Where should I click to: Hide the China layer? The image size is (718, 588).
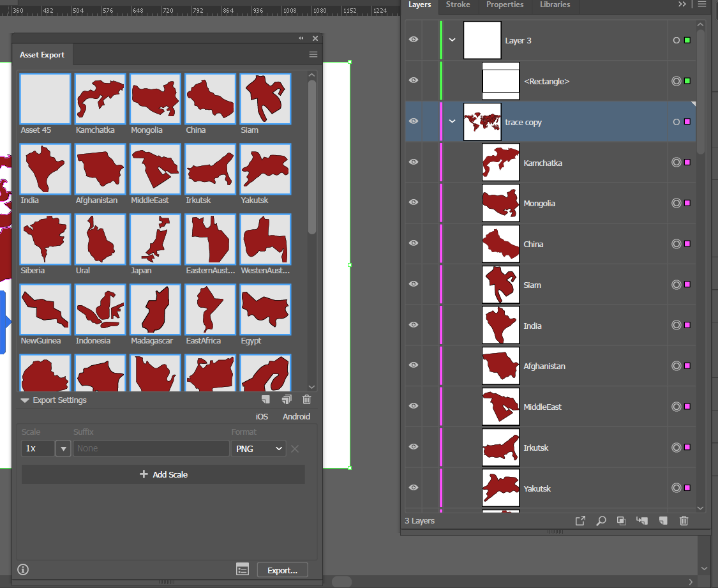(x=414, y=243)
